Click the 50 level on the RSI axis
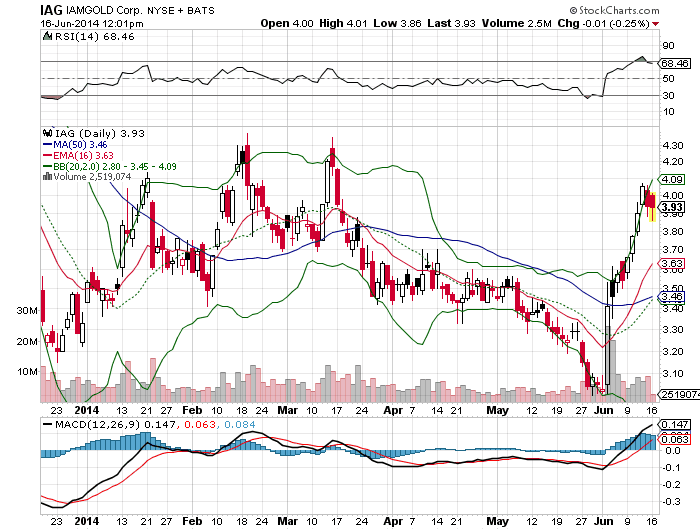Screen dimensions: 700x530 pyautogui.click(x=668, y=79)
